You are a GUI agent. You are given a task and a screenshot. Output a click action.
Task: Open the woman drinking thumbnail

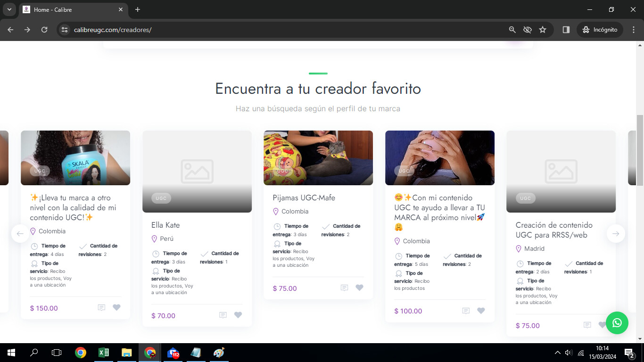pyautogui.click(x=440, y=158)
